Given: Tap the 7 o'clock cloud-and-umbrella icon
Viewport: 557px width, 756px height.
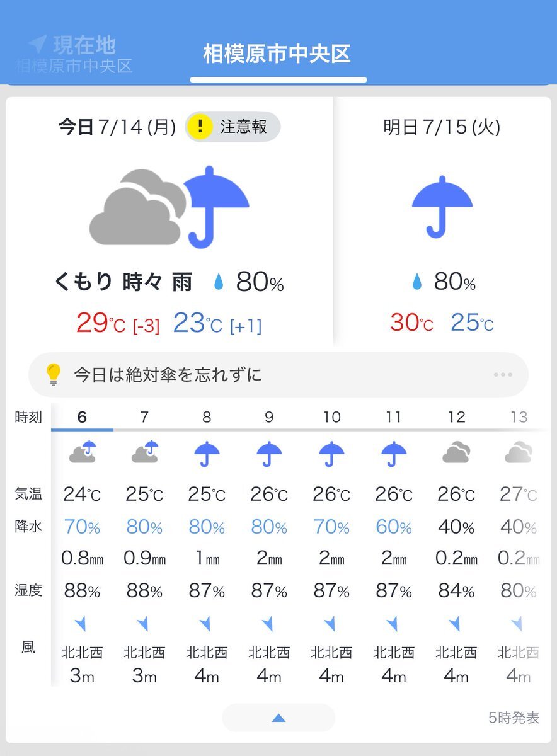Looking at the screenshot, I should [x=145, y=452].
